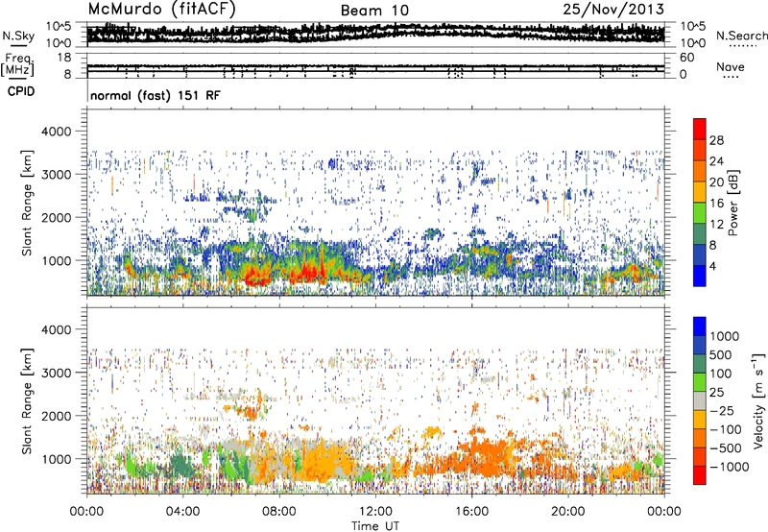
Task: Select the Beam 10 label
Action: pos(374,11)
